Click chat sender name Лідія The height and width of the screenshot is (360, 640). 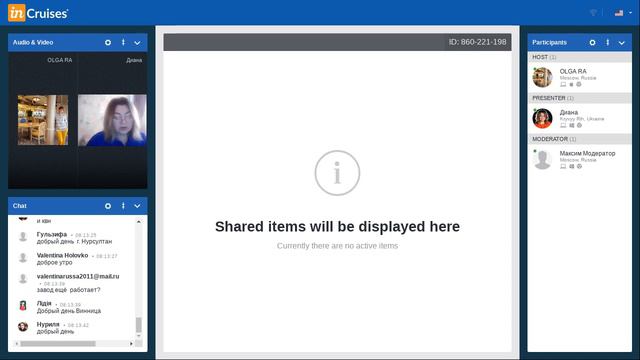click(x=44, y=303)
